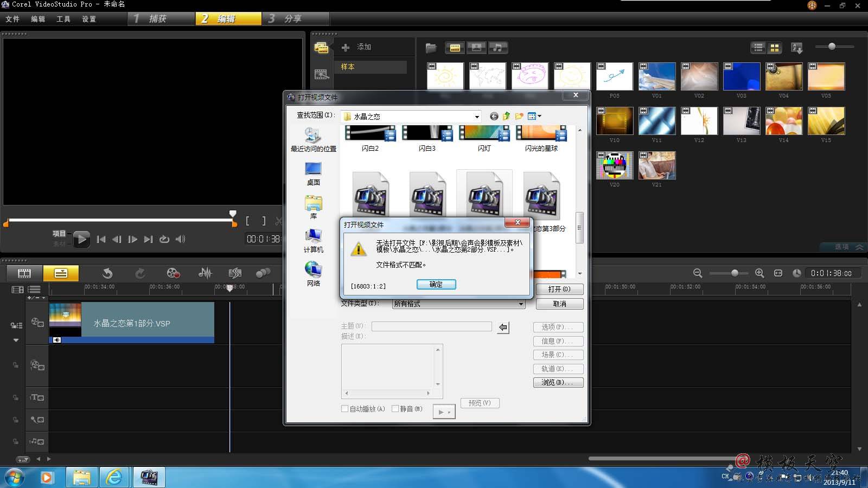Click the three-circles tracking icon in timeline toolbar

click(x=263, y=273)
